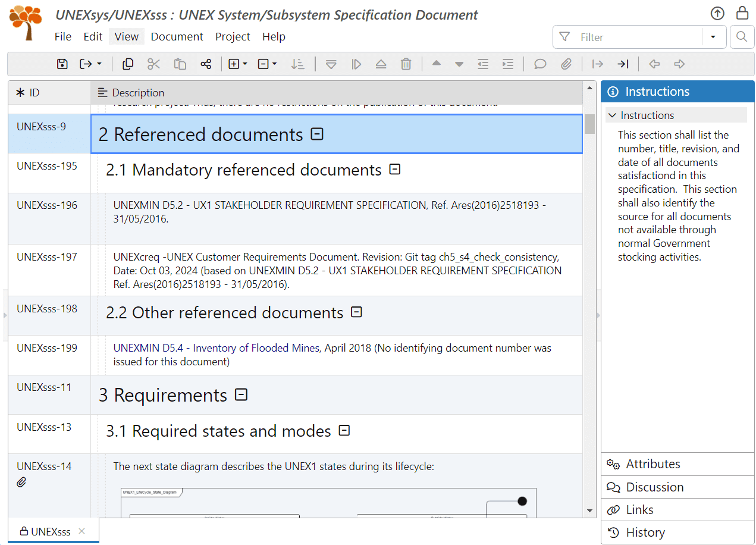Collapse 2.2 Other referenced documents
This screenshot has width=756, height=545.
(356, 312)
